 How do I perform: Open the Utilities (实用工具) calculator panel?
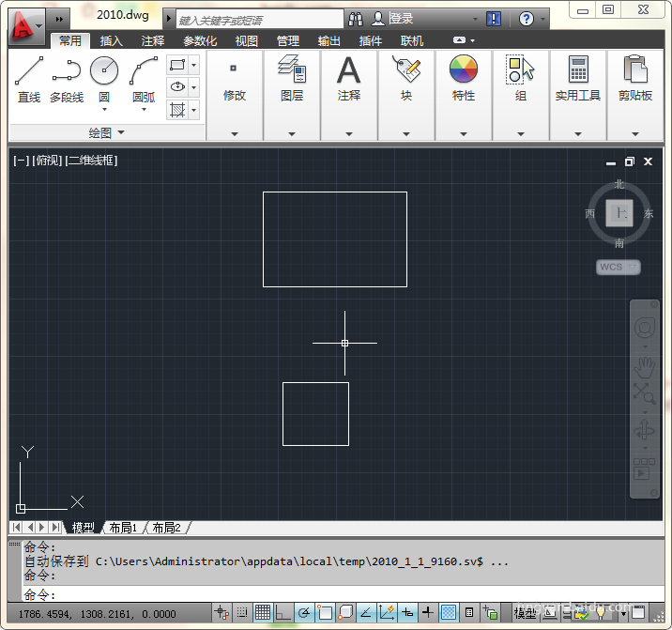(x=578, y=95)
